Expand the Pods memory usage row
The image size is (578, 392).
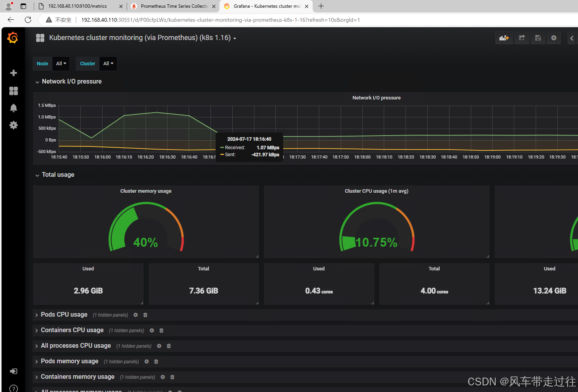tap(37, 362)
